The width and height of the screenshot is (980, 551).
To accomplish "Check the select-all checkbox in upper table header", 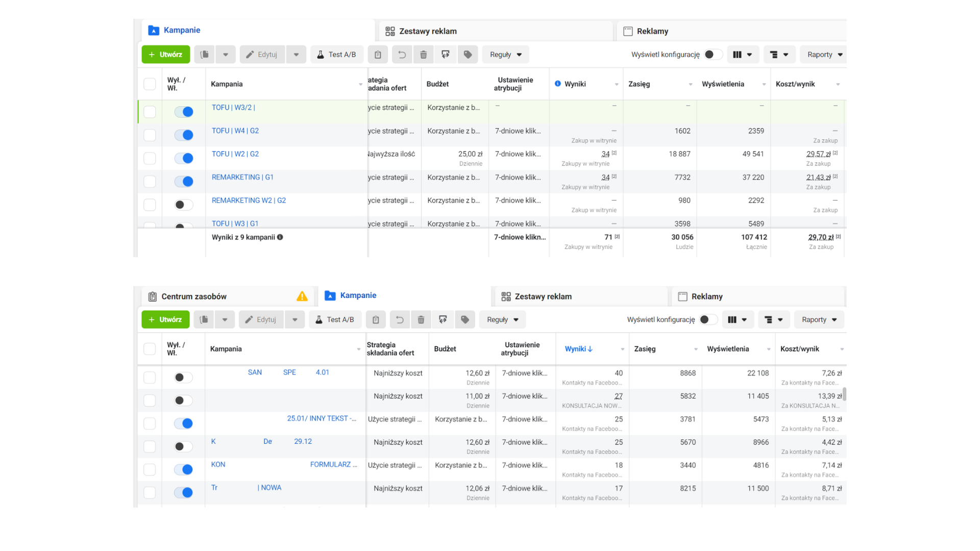I will click(x=150, y=84).
